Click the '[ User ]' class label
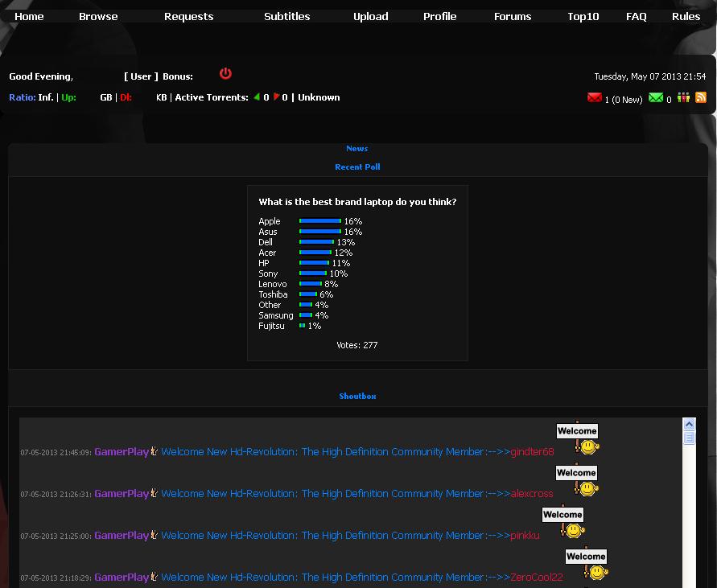This screenshot has width=717, height=588. (141, 76)
